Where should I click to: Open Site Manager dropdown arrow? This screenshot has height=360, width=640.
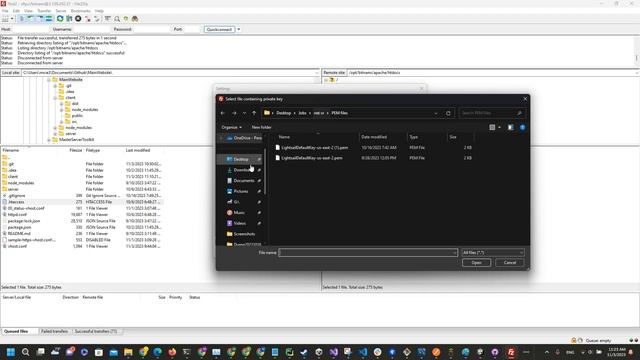tap(12, 19)
